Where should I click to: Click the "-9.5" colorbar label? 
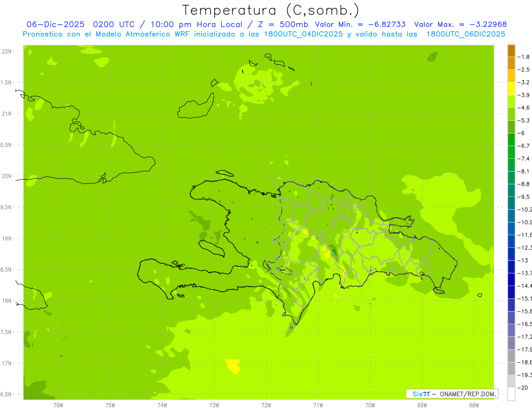[524, 197]
